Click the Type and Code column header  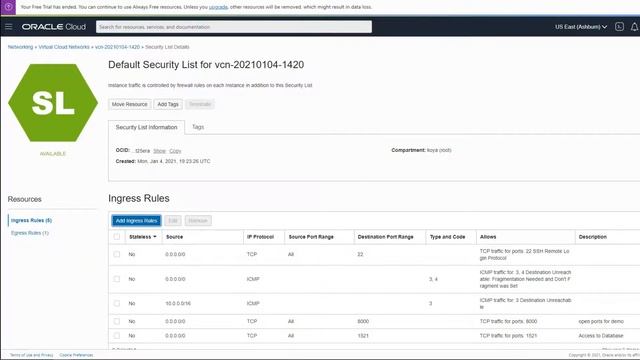[447, 237]
